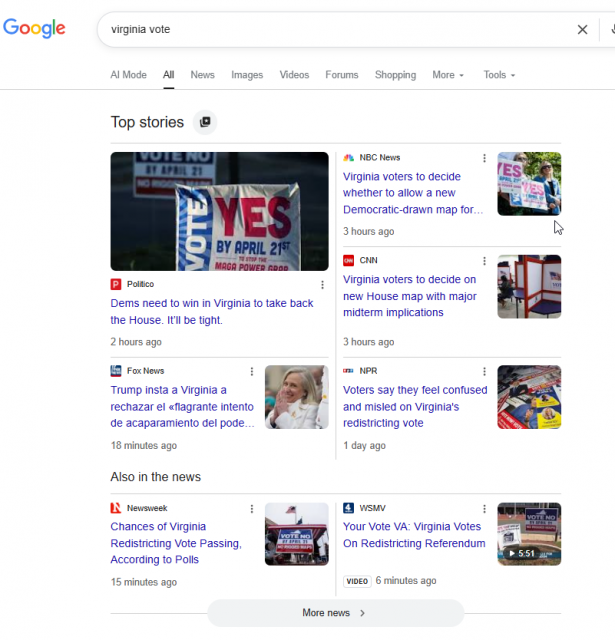Open three-dot menu for NBC News story
This screenshot has height=640, width=615.
click(x=485, y=158)
